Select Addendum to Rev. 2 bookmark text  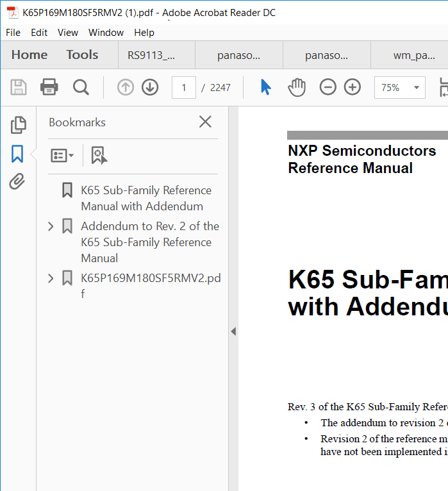(x=150, y=242)
